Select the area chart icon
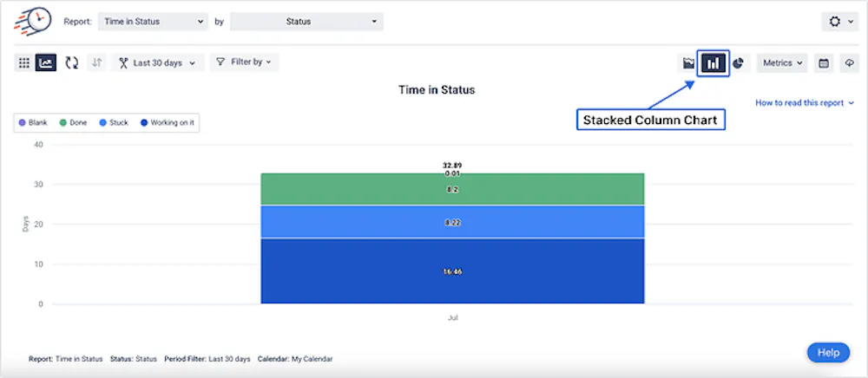 688,63
